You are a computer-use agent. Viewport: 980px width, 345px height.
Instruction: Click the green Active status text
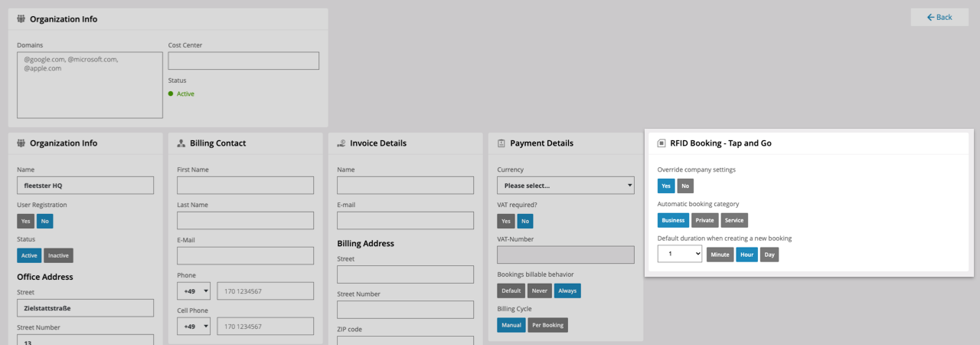[185, 94]
